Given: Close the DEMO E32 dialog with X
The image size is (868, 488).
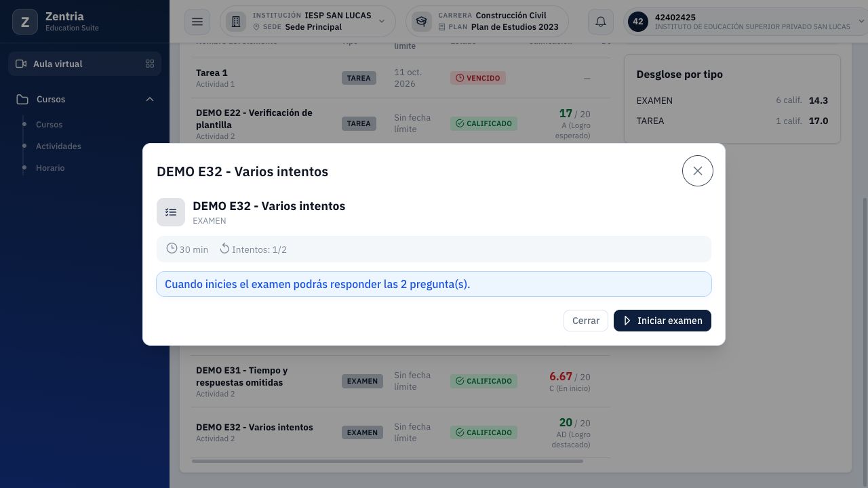Looking at the screenshot, I should (x=698, y=171).
